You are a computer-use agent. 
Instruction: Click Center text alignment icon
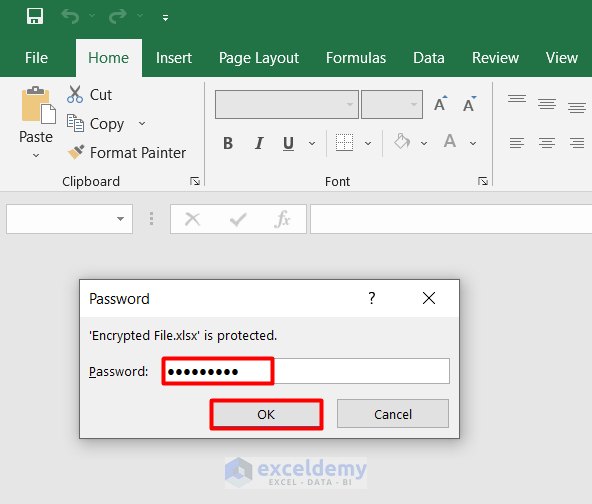tap(547, 143)
